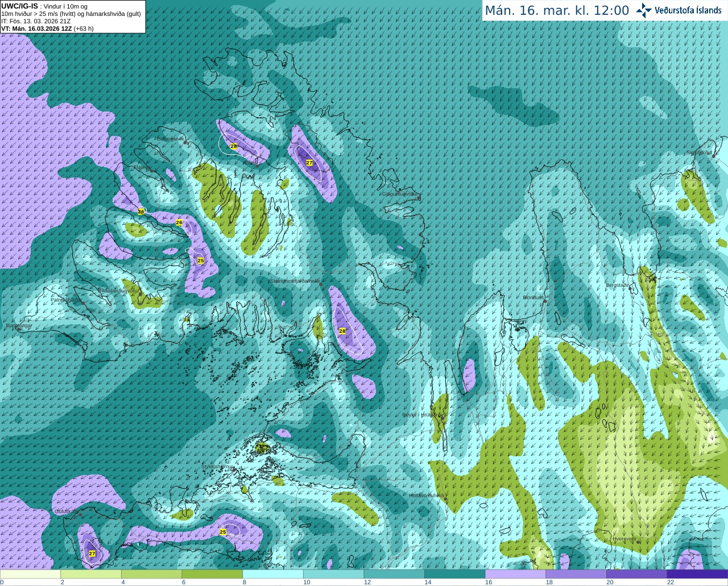Click the 28 gust marker below Steingrímsfjarðarheiði
Viewport: 728px width, 586px height.
pyautogui.click(x=342, y=331)
